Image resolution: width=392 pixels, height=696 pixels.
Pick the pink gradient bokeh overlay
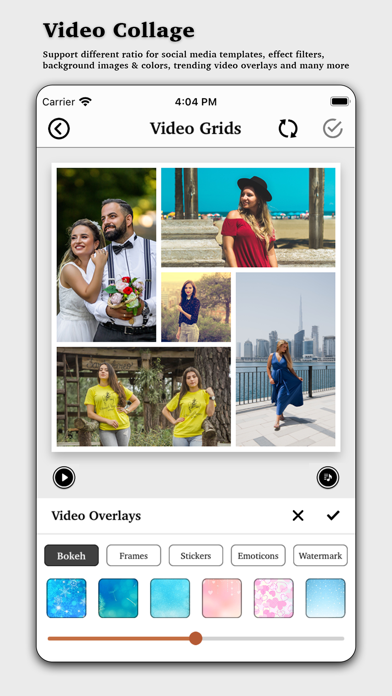pyautogui.click(x=222, y=598)
